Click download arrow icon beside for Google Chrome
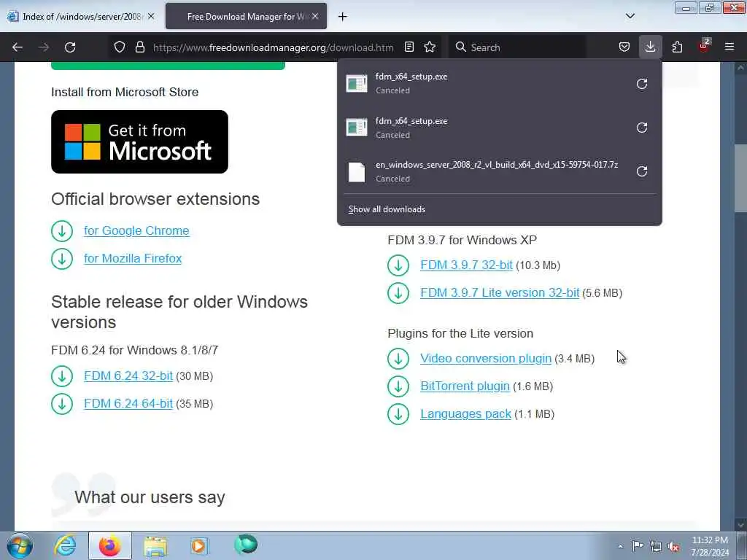The width and height of the screenshot is (747, 560). click(62, 231)
